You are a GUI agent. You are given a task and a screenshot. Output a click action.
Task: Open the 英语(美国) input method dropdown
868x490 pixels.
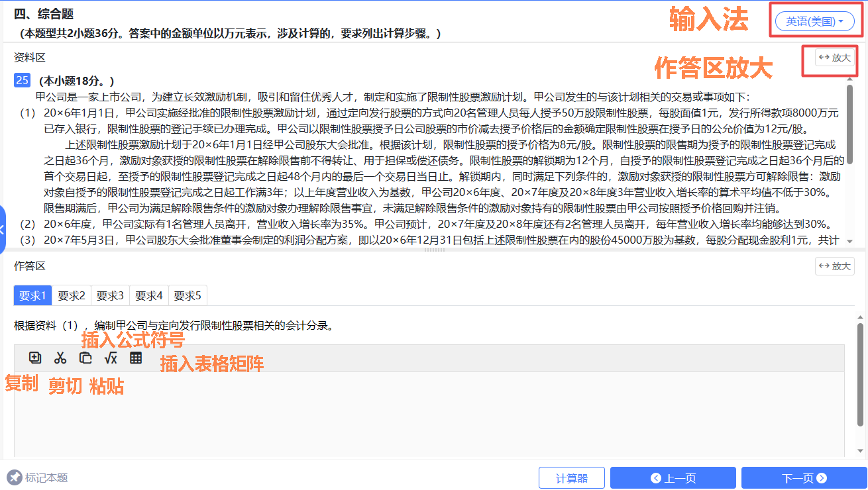tap(814, 21)
